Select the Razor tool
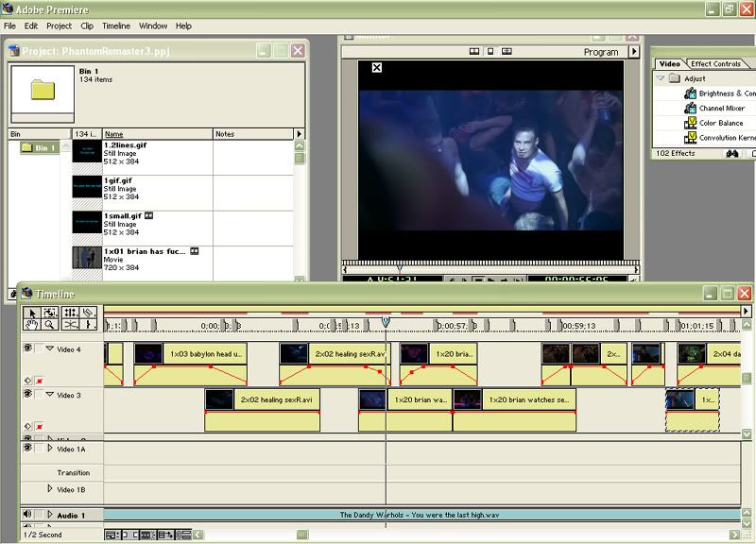The height and width of the screenshot is (544, 756). tap(88, 313)
